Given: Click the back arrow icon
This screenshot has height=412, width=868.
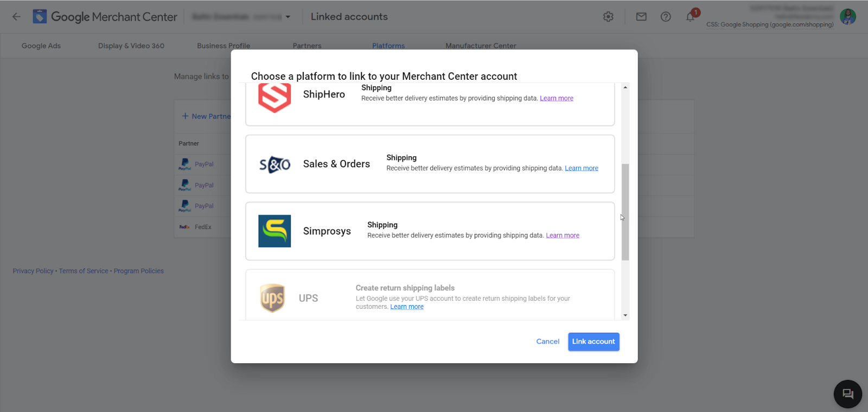Looking at the screenshot, I should (16, 17).
